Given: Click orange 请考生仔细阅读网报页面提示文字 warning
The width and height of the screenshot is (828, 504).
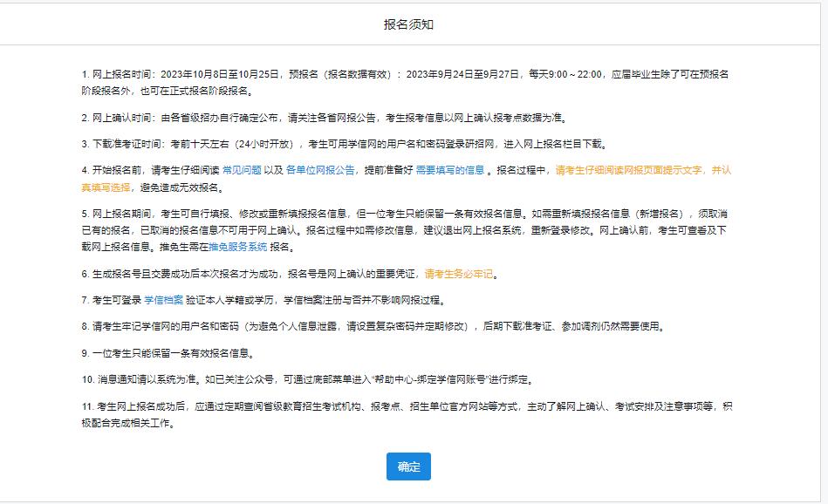Looking at the screenshot, I should pyautogui.click(x=630, y=170).
